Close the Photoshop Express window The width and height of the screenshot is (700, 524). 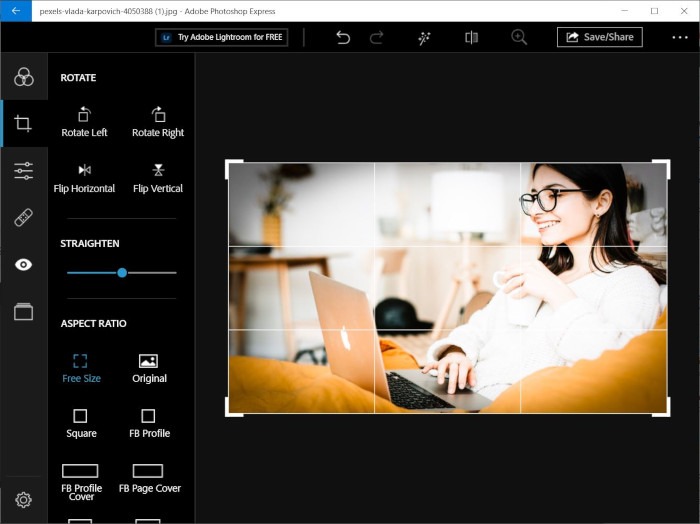coord(684,11)
